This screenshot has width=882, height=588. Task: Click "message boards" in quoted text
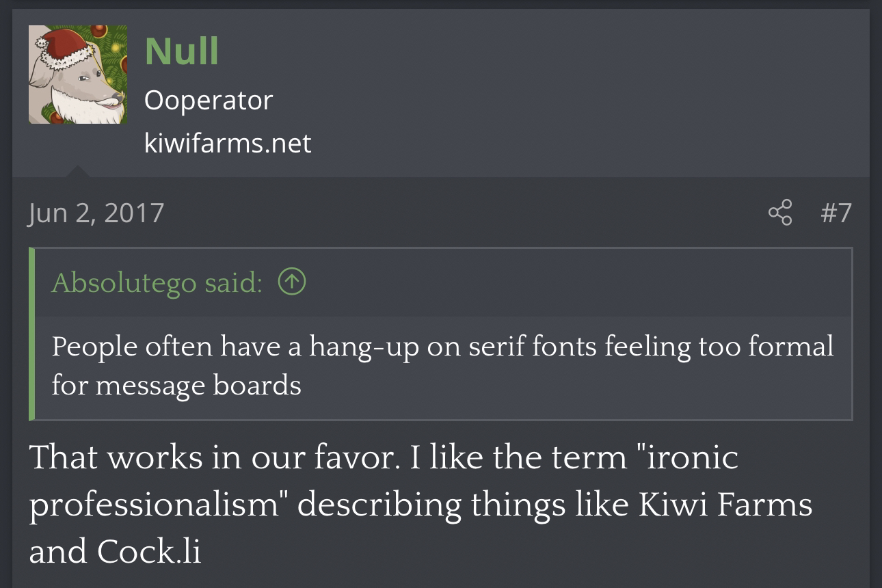(x=198, y=386)
